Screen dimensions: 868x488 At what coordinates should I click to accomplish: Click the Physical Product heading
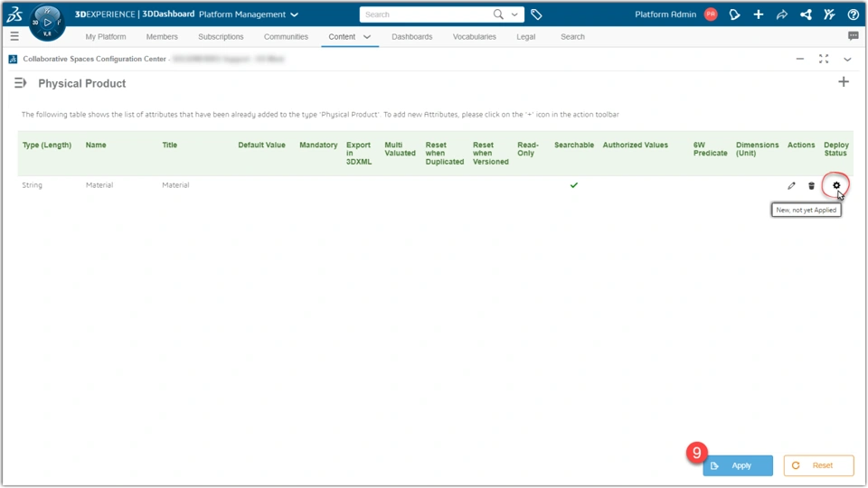tap(82, 83)
